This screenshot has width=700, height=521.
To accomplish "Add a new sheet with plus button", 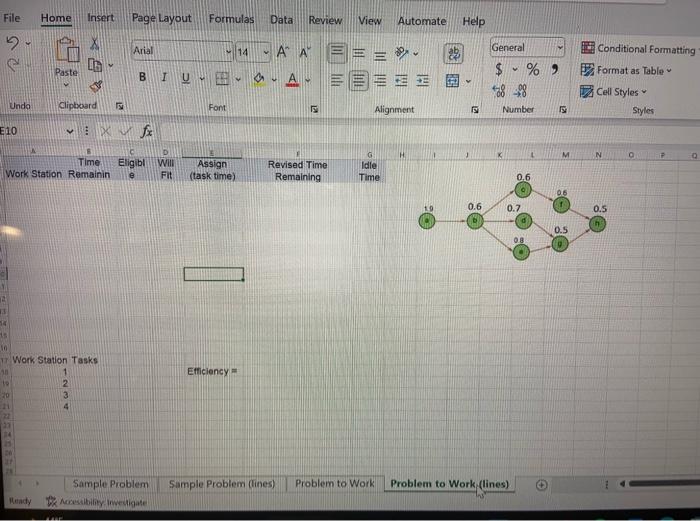I will coord(541,485).
